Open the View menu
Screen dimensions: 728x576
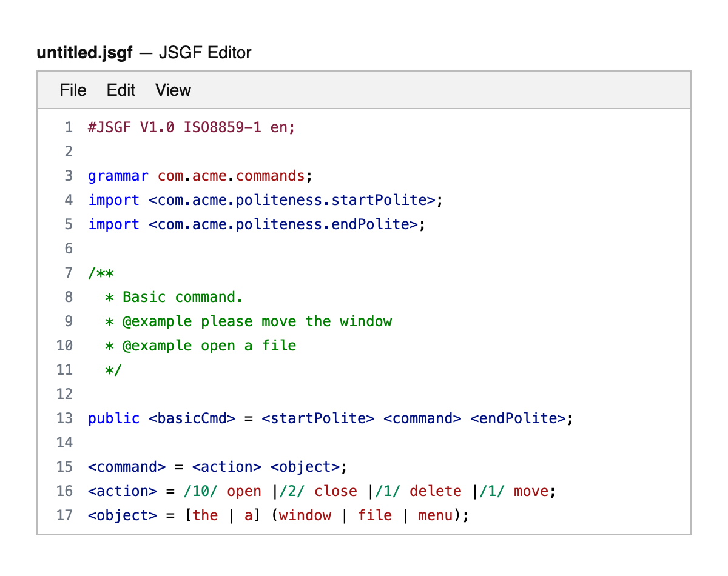pos(173,90)
